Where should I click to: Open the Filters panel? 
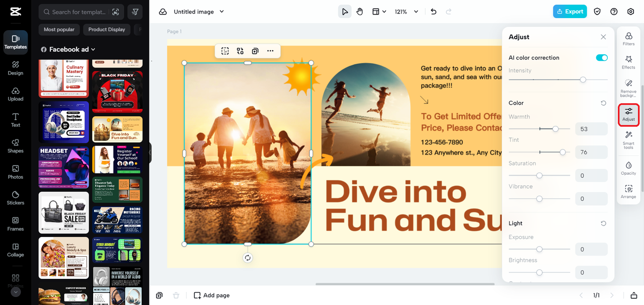coord(628,39)
